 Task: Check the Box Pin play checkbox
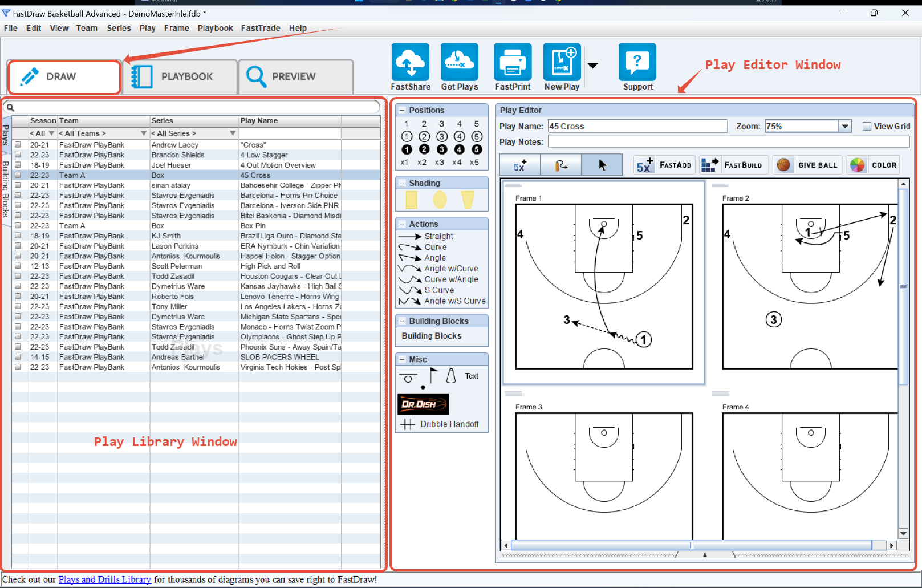pyautogui.click(x=18, y=226)
